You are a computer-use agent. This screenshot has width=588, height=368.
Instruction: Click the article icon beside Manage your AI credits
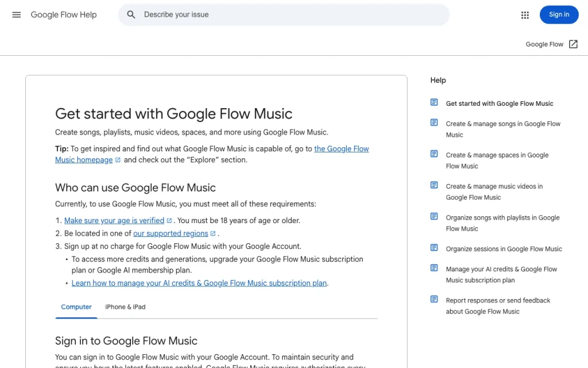point(434,268)
